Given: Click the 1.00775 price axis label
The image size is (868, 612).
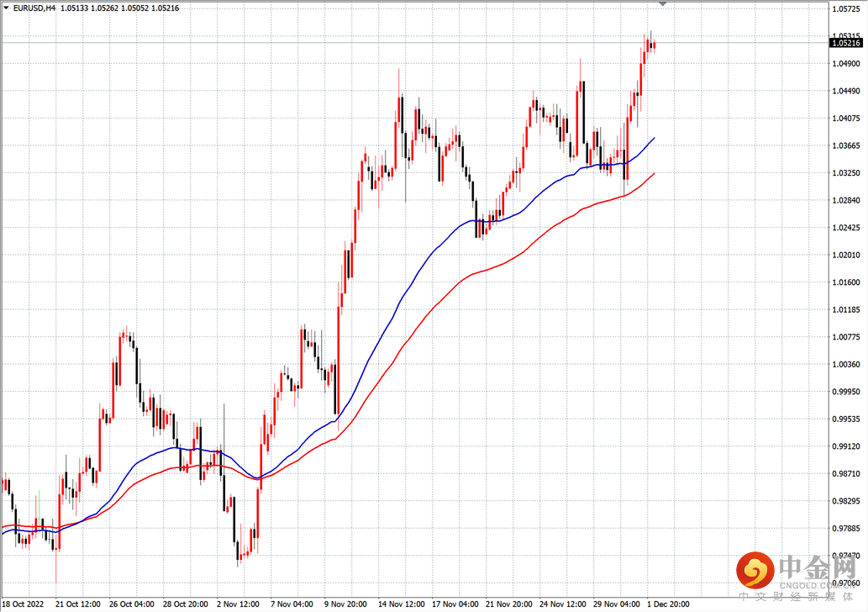Looking at the screenshot, I should [x=844, y=337].
